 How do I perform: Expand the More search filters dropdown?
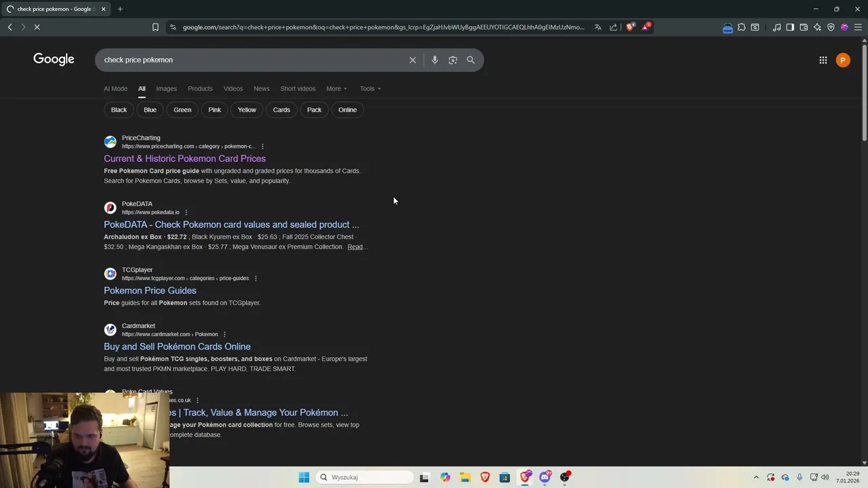point(336,89)
